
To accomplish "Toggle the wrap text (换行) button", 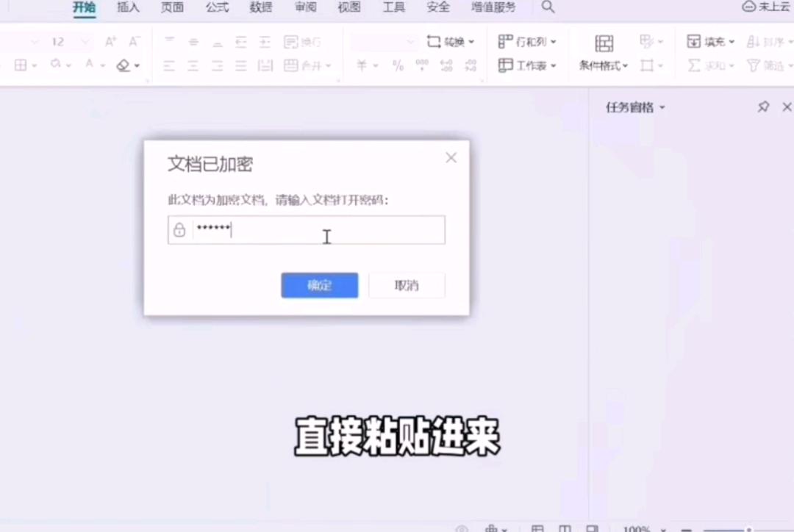I will coord(302,42).
